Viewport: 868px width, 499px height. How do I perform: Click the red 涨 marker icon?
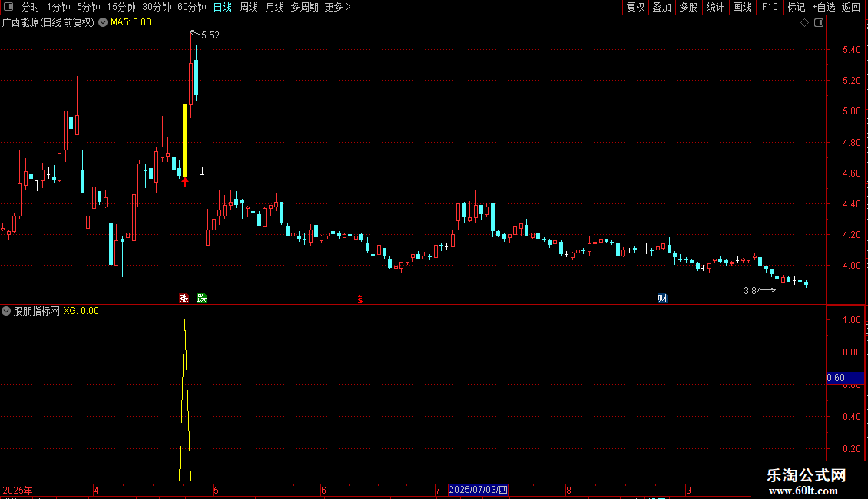pos(184,298)
